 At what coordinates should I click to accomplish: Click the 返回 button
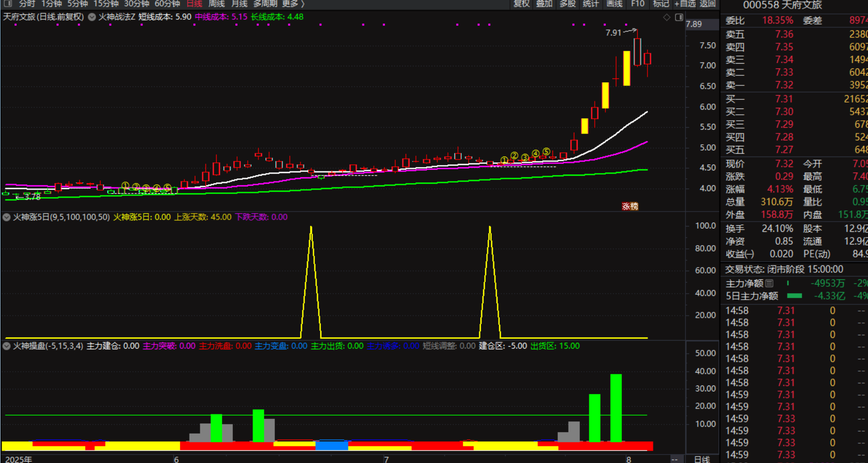pos(708,4)
